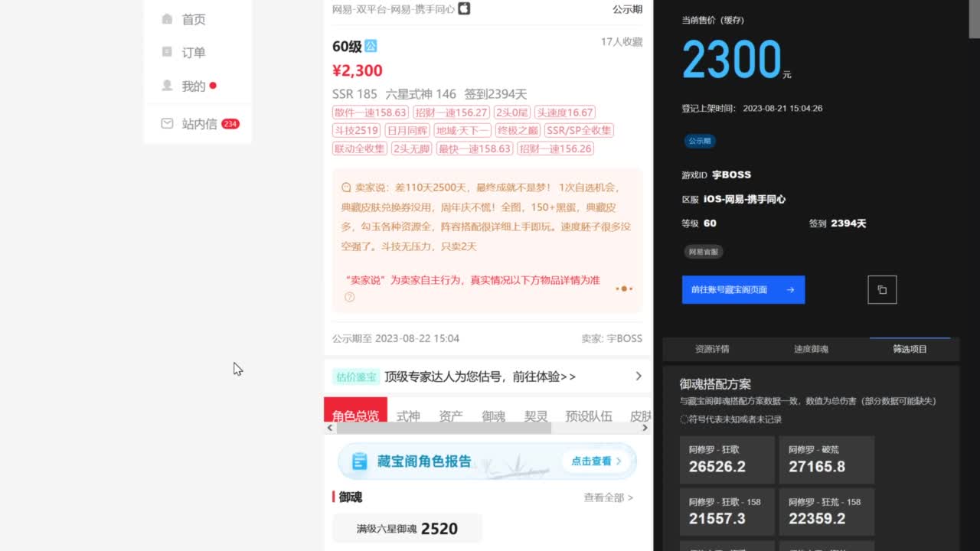Click the 234 unread messages badge
This screenshot has width=980, height=551.
coord(230,123)
